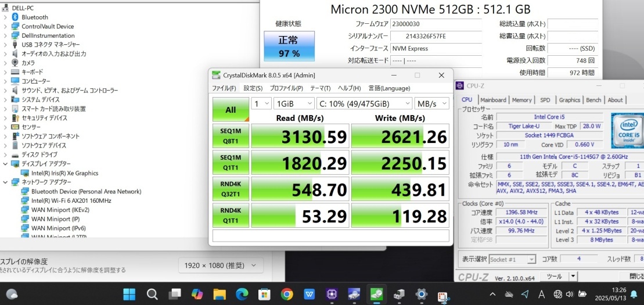Image resolution: width=644 pixels, height=305 pixels.
Task: Open the arrow dropdown beside ツール
Action: (573, 276)
